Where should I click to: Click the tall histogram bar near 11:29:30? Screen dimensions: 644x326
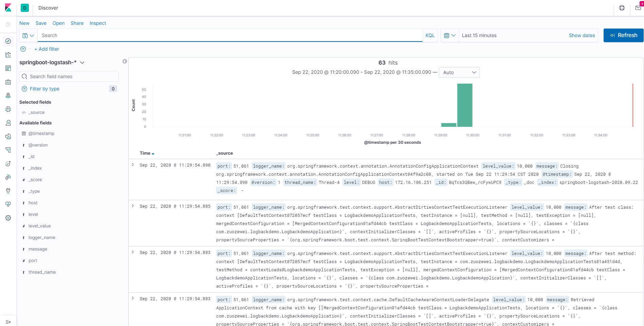pos(465,105)
